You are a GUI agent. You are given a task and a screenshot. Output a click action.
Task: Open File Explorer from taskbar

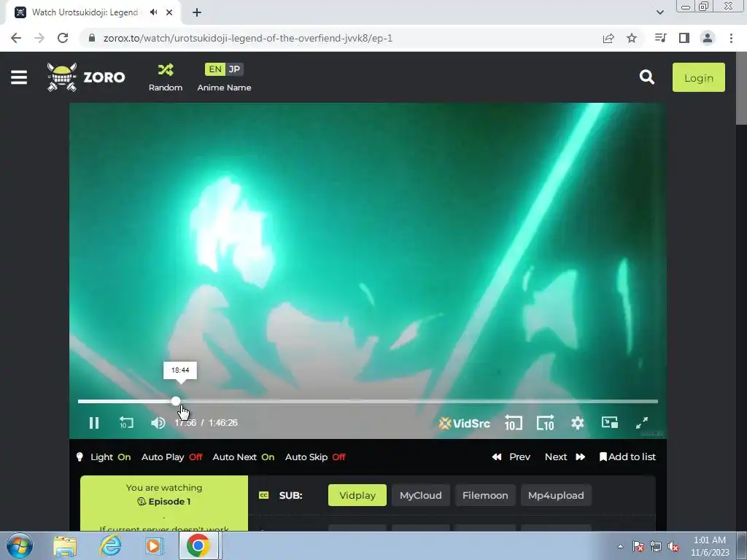click(65, 545)
